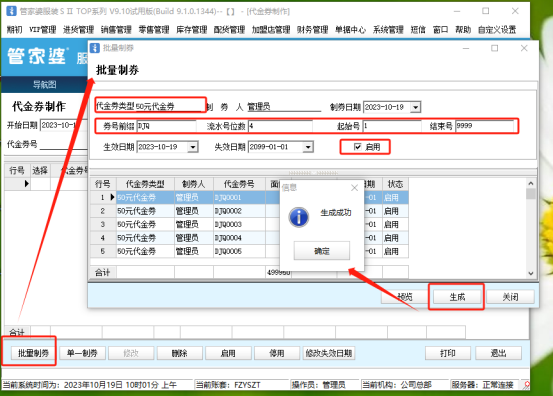Screen dimensions: 553x396
Task: Click the row pointer arrow in left grid
Action: (26, 183)
